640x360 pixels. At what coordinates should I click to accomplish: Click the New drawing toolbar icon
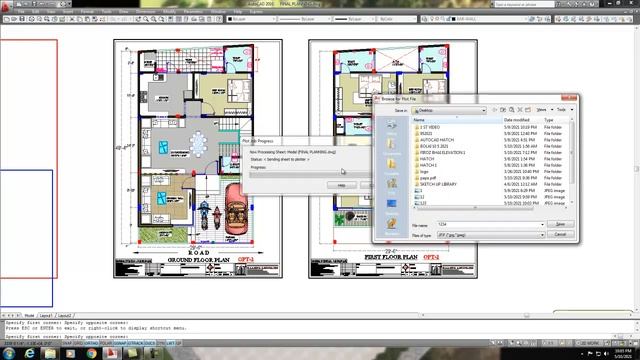7,19
